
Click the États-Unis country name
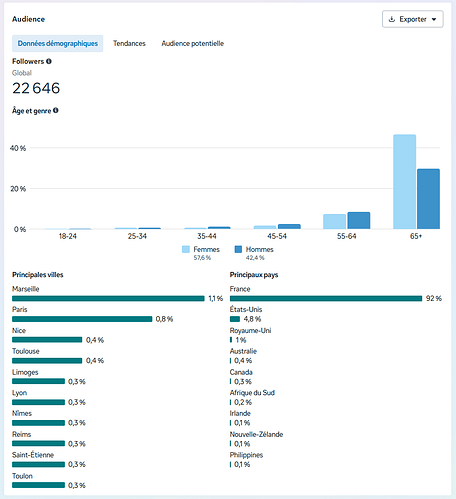tap(246, 309)
